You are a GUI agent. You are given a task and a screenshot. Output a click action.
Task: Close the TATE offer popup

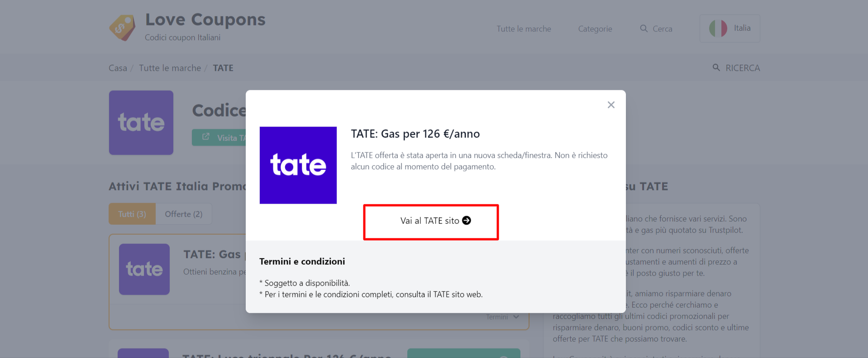[x=611, y=105]
